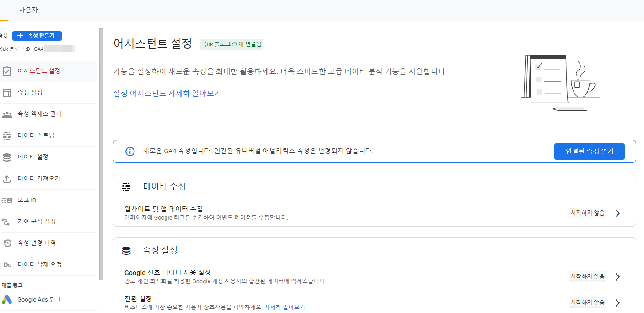Click the 전환 설정 row title
Screen dimensions: 644x313
click(x=138, y=299)
